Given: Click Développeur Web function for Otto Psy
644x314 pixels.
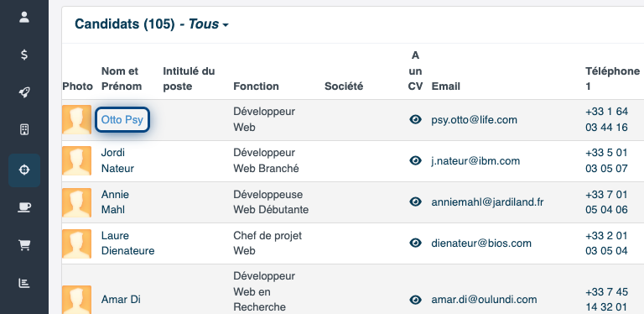Looking at the screenshot, I should point(264,119).
